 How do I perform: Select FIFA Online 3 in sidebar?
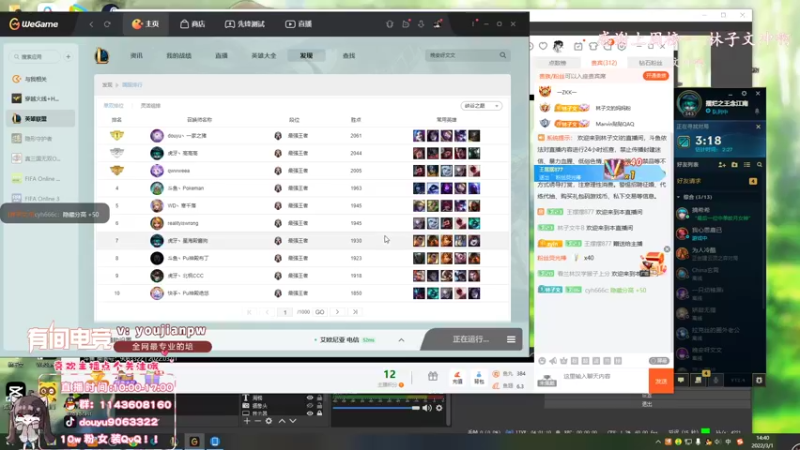point(41,198)
